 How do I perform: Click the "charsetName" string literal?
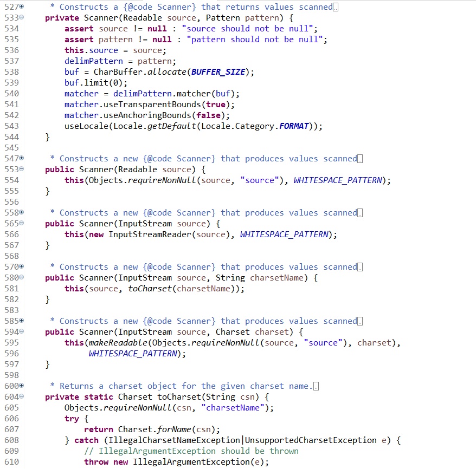pyautogui.click(x=233, y=408)
